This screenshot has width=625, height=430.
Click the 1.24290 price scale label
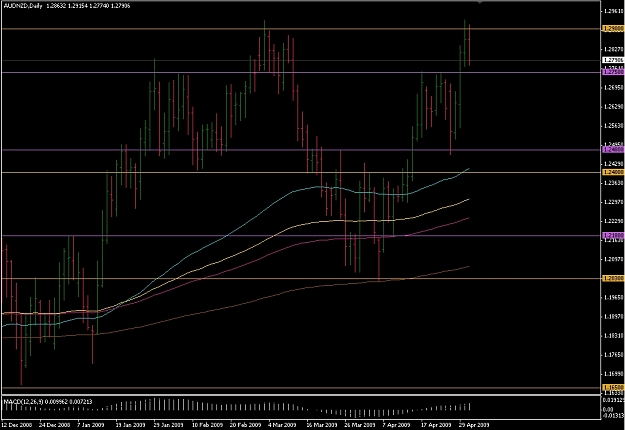(x=614, y=164)
